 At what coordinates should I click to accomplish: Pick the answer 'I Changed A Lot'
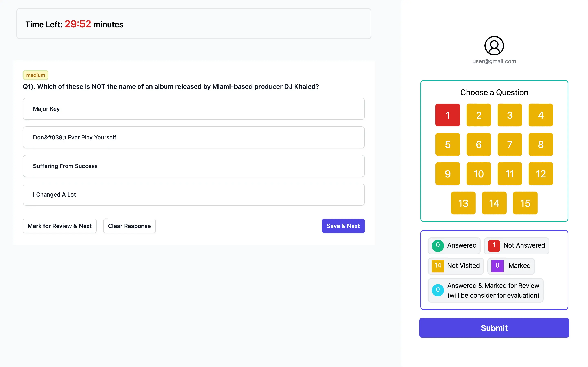tap(194, 195)
